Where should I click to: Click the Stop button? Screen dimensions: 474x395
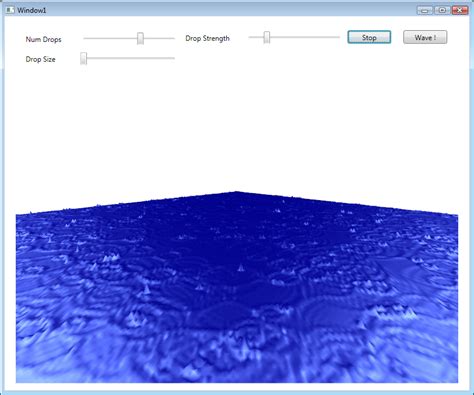pos(369,37)
